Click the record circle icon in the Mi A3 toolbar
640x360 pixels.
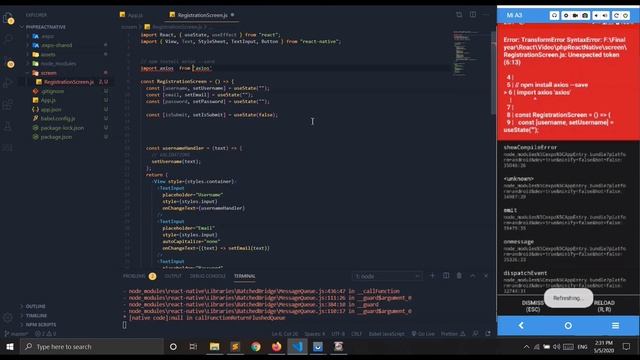pyautogui.click(x=566, y=15)
